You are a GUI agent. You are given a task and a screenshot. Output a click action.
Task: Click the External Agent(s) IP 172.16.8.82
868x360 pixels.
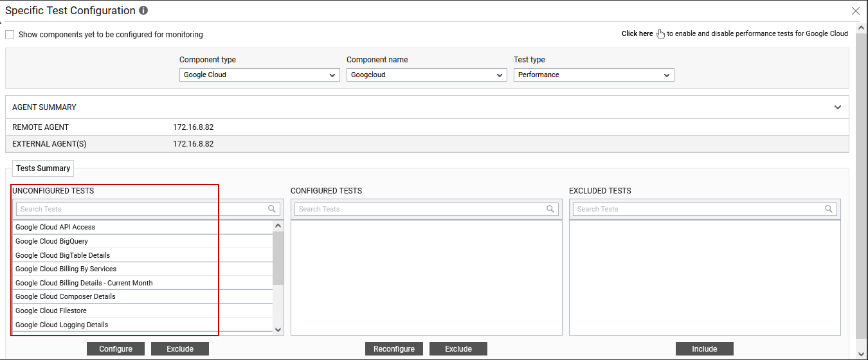193,144
